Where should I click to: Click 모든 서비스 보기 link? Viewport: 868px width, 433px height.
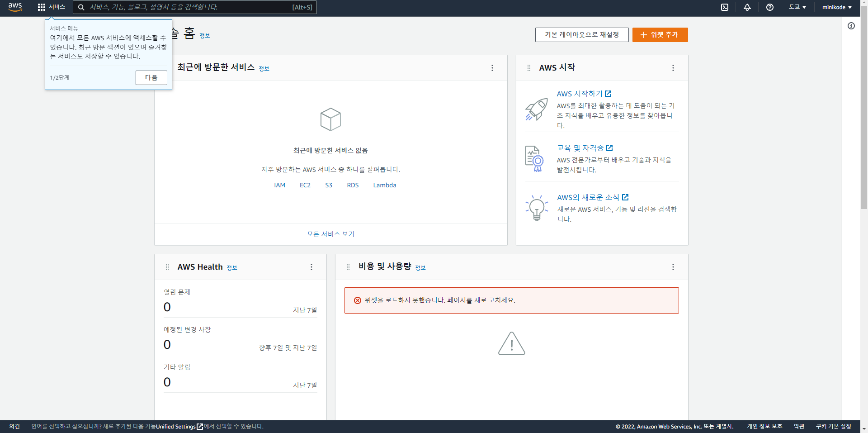(331, 234)
